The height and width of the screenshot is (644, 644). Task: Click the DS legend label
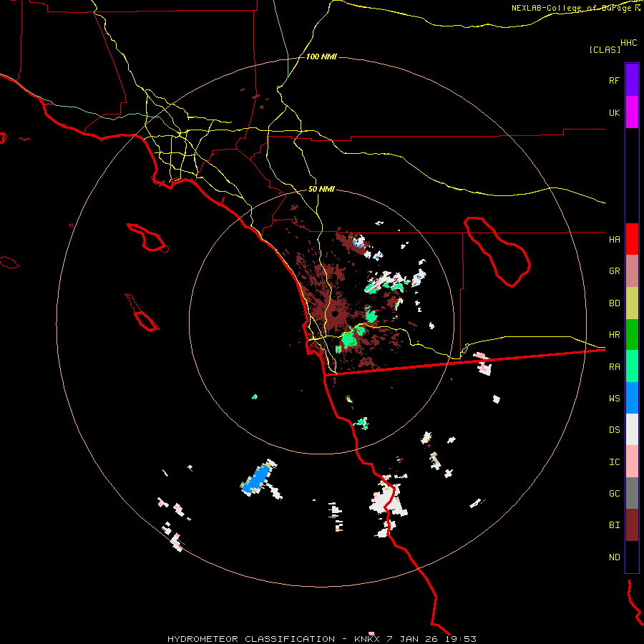(614, 430)
